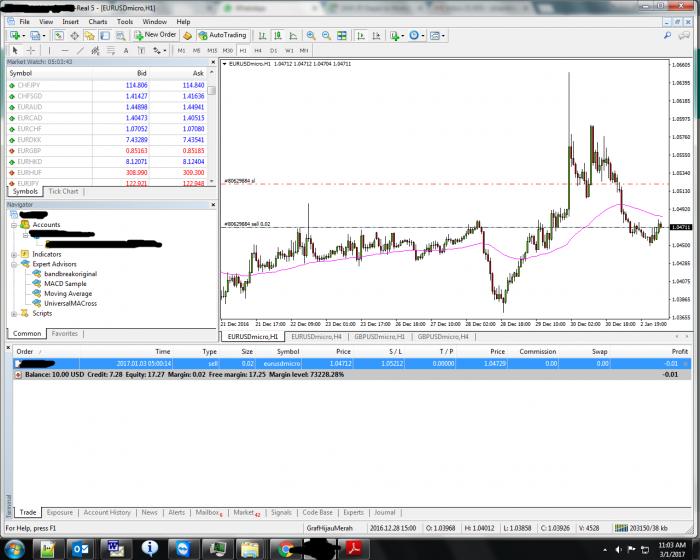Toggle chart Auto Scroll

(361, 35)
